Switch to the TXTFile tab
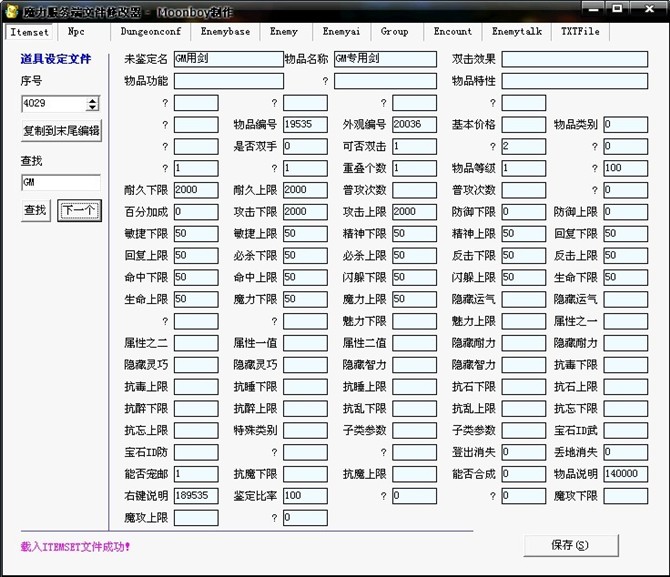 pos(580,32)
